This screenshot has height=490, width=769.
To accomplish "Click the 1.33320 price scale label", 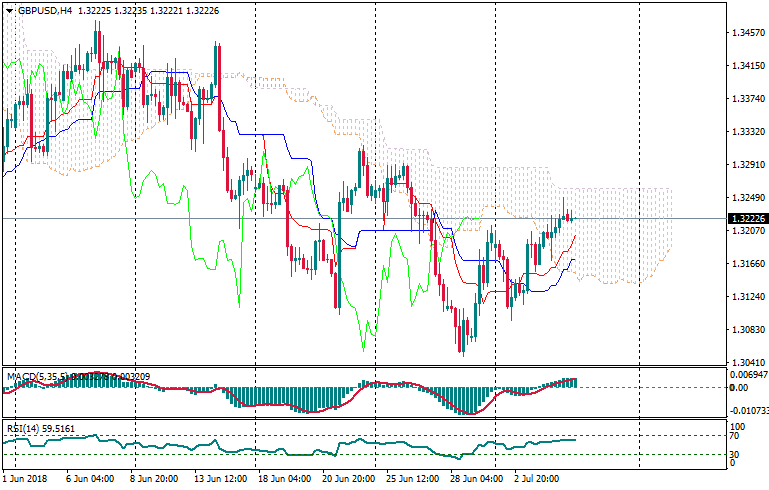I will [x=748, y=132].
